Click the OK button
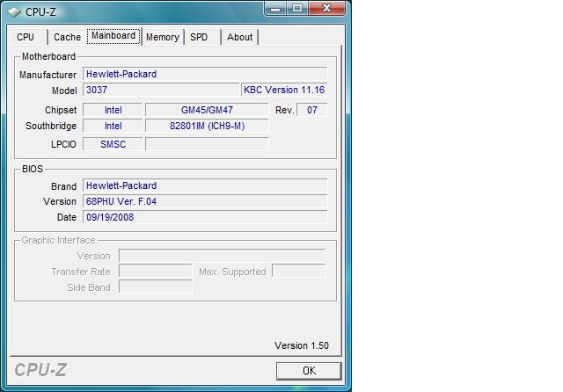Screen dimensions: 563x392 pos(309,371)
